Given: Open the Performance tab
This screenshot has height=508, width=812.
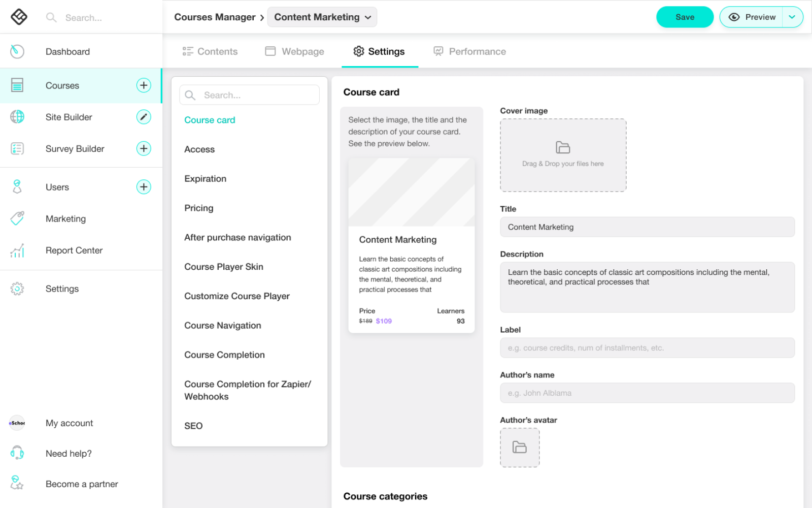Looking at the screenshot, I should click(x=469, y=51).
